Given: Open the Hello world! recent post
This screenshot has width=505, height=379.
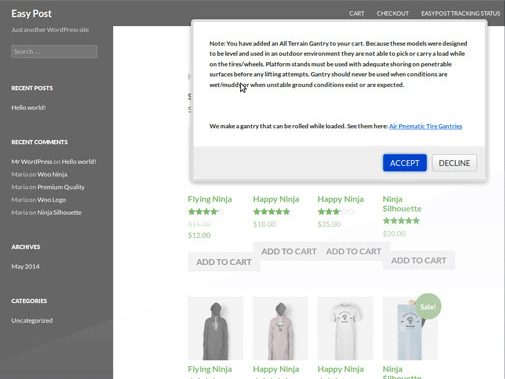Looking at the screenshot, I should coord(29,107).
